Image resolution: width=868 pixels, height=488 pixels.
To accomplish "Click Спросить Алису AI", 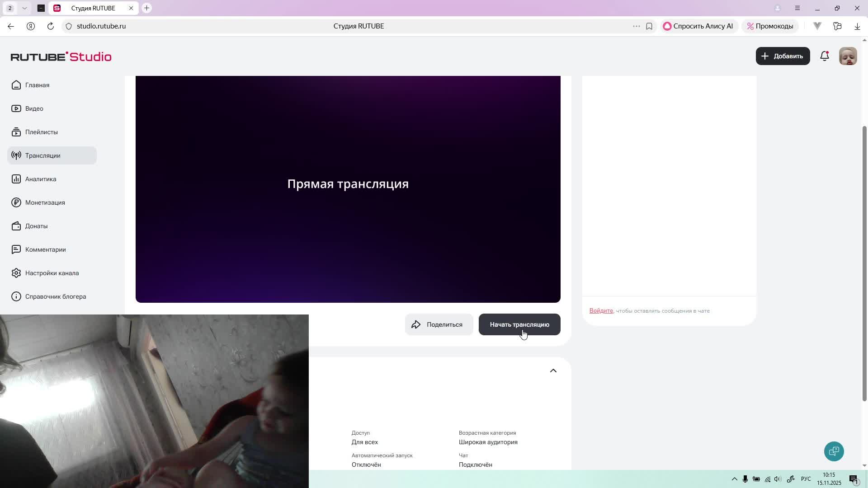I will 699,26.
